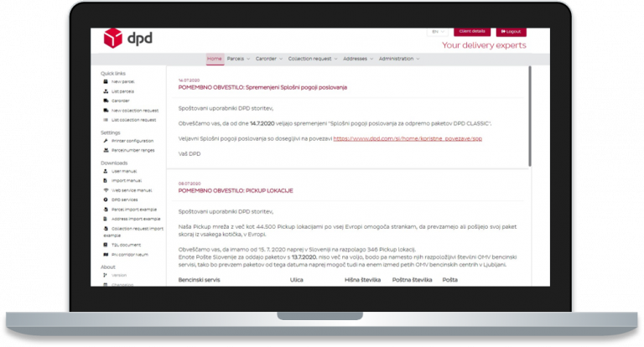Viewport: 644px width, 347px height.
Task: Open the List collection request link
Action: [134, 120]
